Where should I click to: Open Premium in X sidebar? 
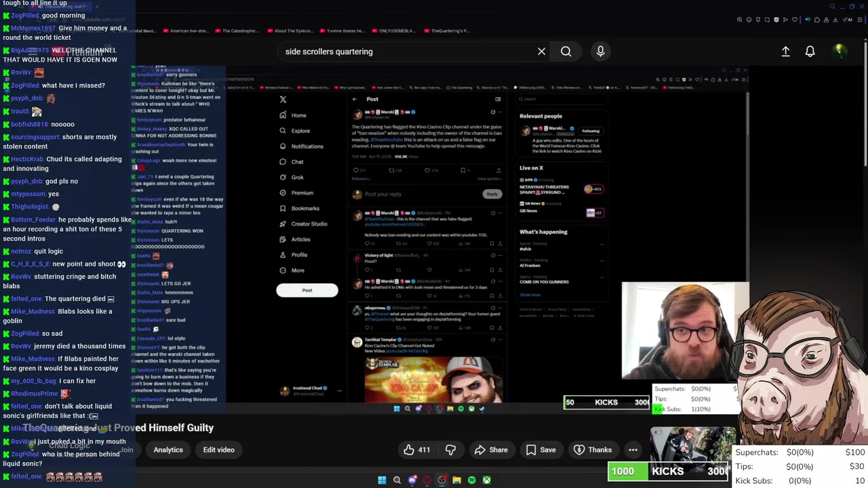[296, 192]
